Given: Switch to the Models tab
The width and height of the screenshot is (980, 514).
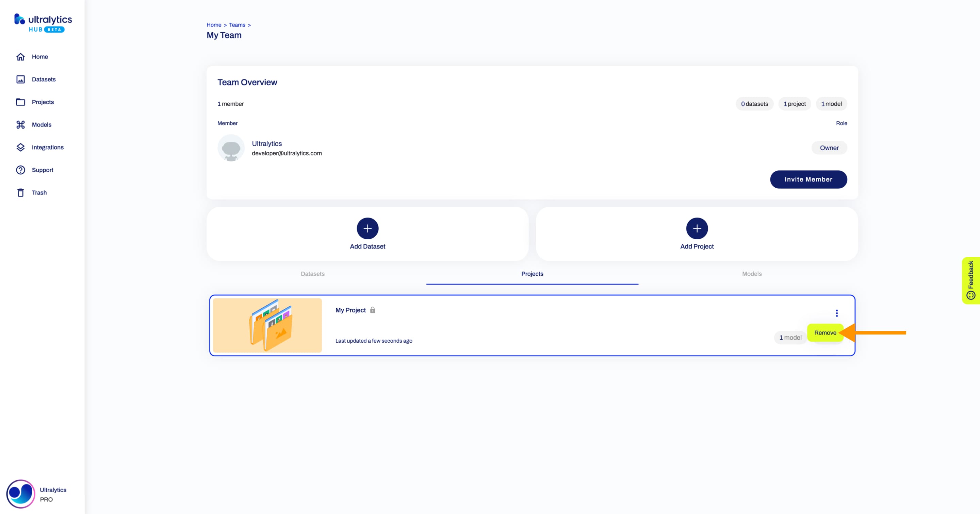Looking at the screenshot, I should [752, 273].
